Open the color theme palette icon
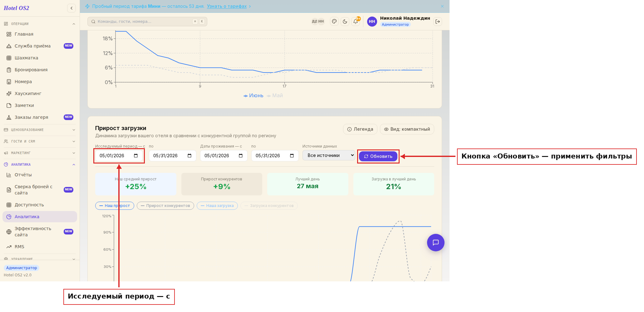644x312 pixels. 334,22
